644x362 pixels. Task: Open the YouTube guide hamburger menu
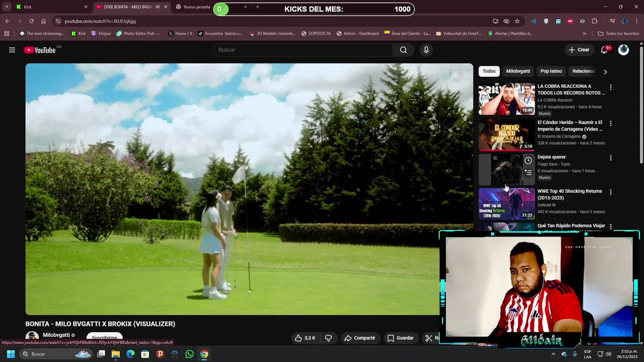[x=12, y=50]
